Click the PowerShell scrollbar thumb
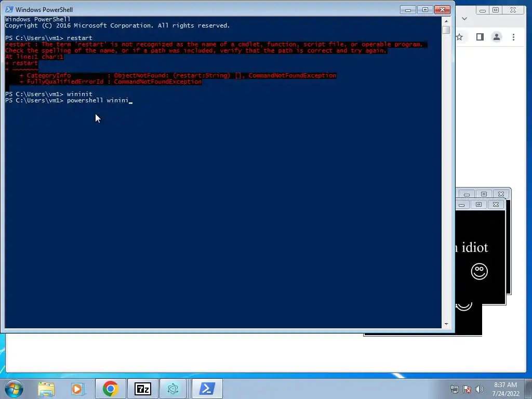Screen dimensions: 532x399 point(446,30)
